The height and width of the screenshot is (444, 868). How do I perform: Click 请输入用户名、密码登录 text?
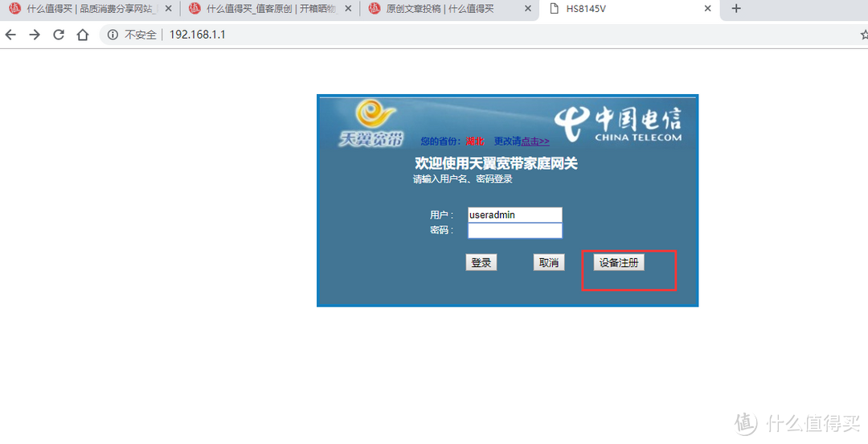click(x=463, y=179)
